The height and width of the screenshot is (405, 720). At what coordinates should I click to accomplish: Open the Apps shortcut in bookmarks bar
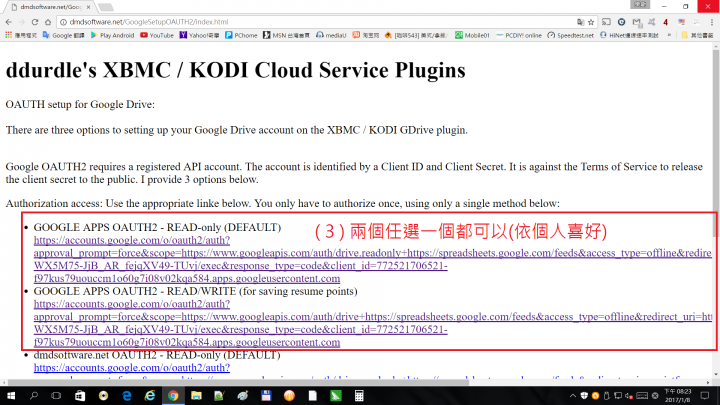pyautogui.click(x=21, y=35)
